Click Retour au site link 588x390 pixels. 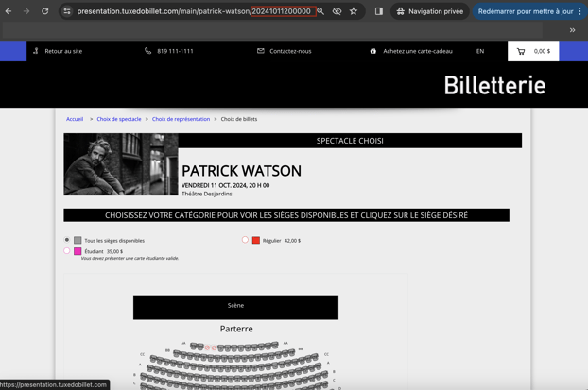(63, 51)
